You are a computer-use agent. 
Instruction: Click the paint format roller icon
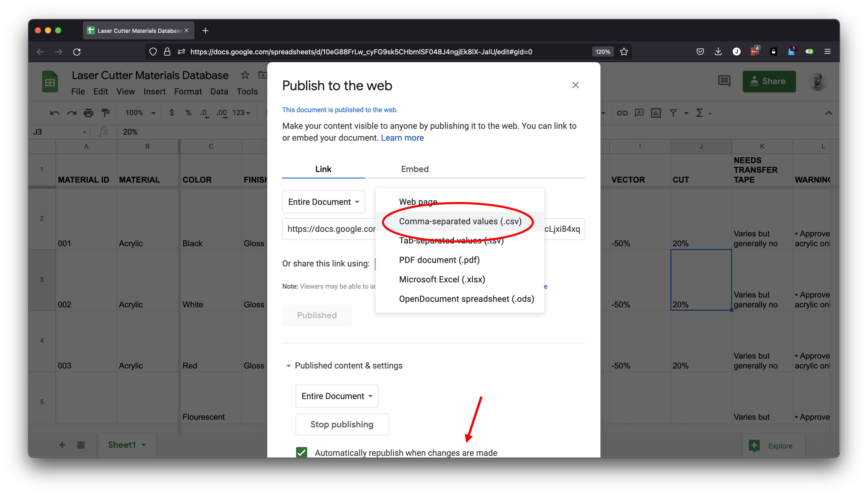pyautogui.click(x=106, y=113)
